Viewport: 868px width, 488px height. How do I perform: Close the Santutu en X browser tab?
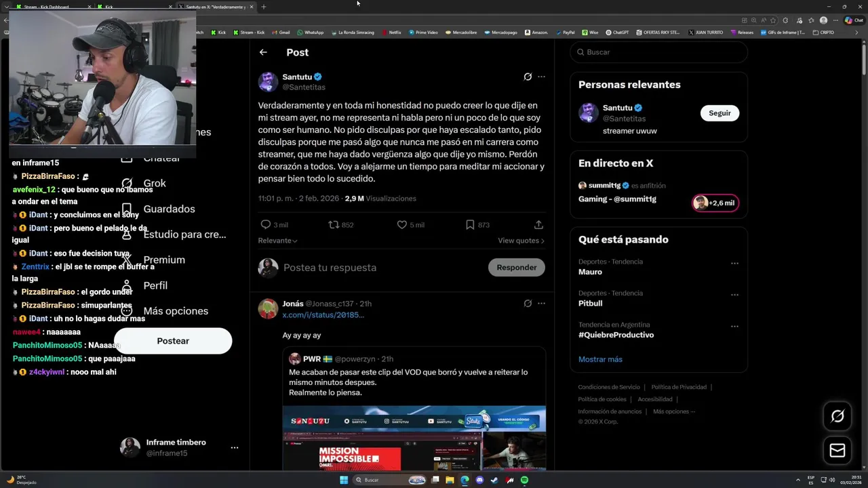point(252,7)
